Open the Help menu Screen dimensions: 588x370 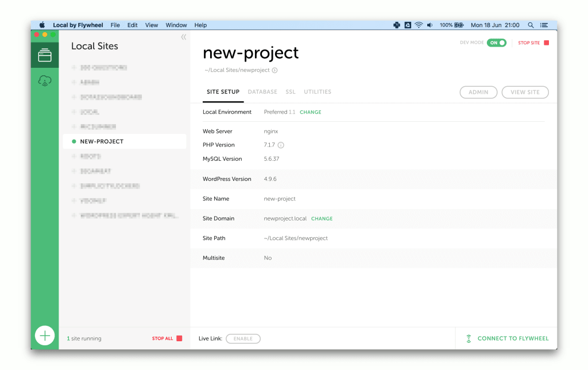(x=200, y=25)
